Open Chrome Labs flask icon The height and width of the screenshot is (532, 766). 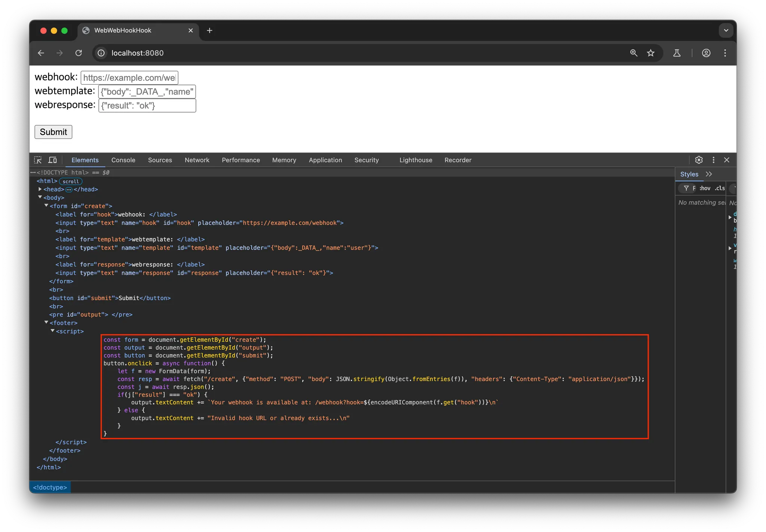pyautogui.click(x=677, y=53)
